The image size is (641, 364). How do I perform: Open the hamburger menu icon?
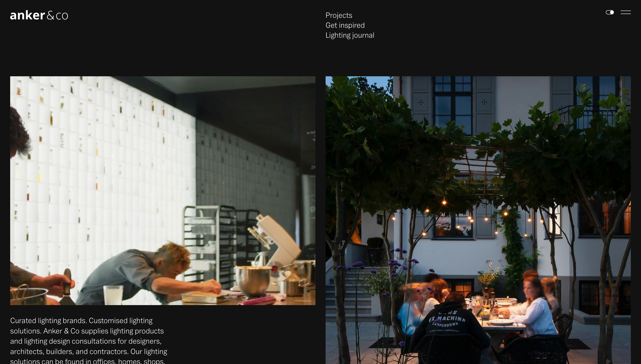click(x=626, y=12)
